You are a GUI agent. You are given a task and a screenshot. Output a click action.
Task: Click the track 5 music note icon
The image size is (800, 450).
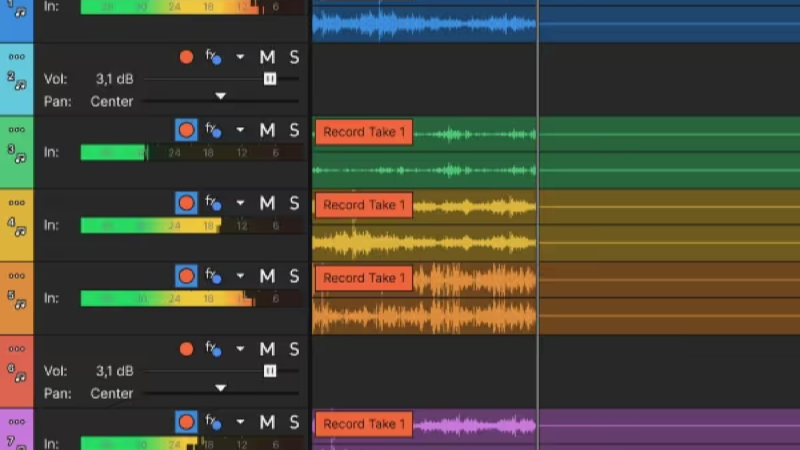tap(20, 304)
